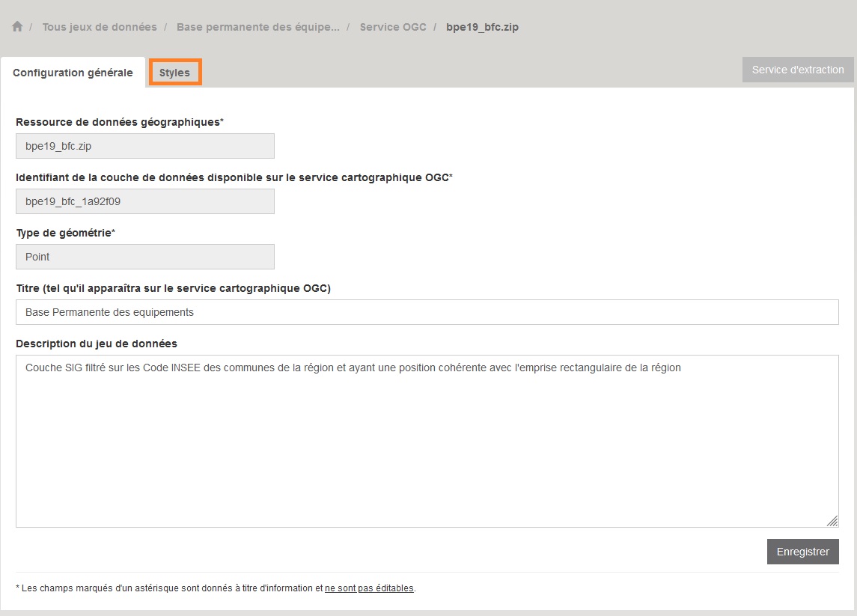This screenshot has height=616, width=857.
Task: Click the geographic data resource field
Action: 145,146
